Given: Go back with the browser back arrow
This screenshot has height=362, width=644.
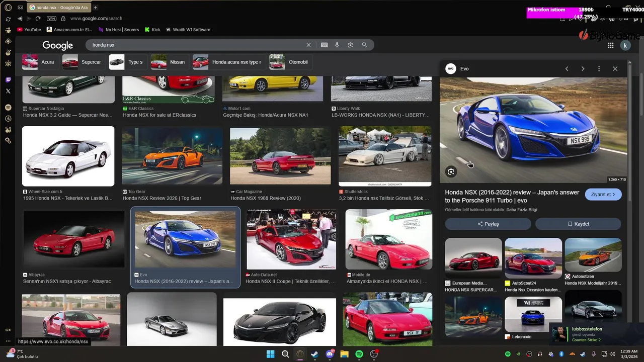Looking at the screenshot, I should click(x=20, y=19).
